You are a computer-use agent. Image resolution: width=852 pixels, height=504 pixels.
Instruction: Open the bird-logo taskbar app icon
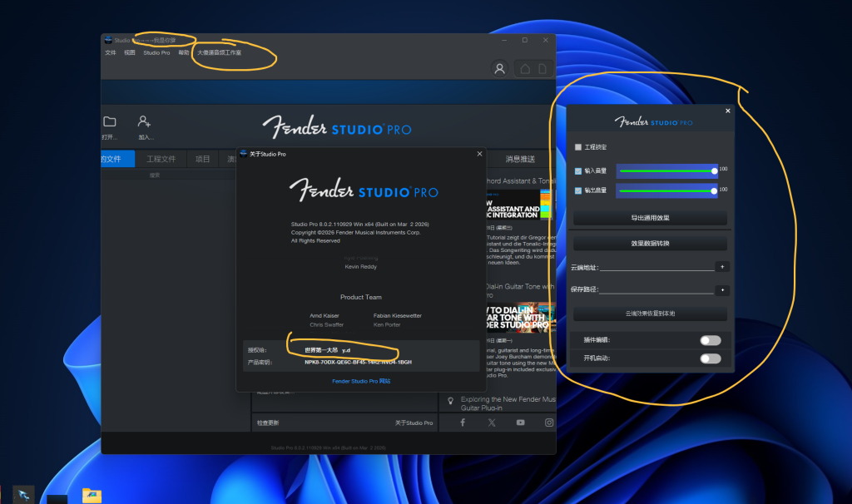pos(24,495)
